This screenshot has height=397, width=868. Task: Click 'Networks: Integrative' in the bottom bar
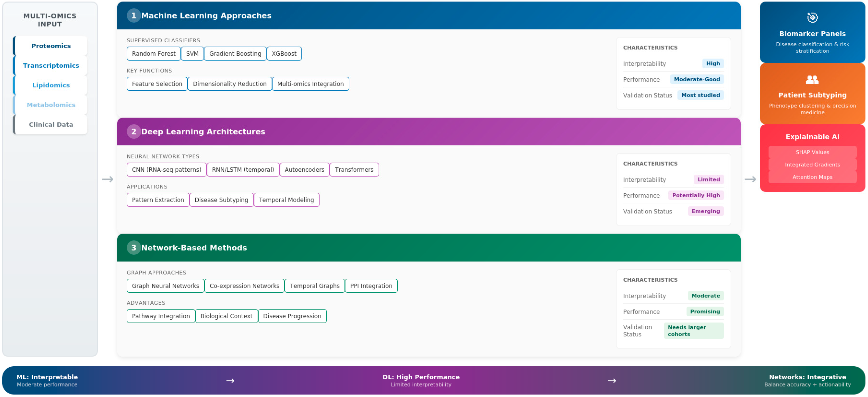click(x=807, y=377)
